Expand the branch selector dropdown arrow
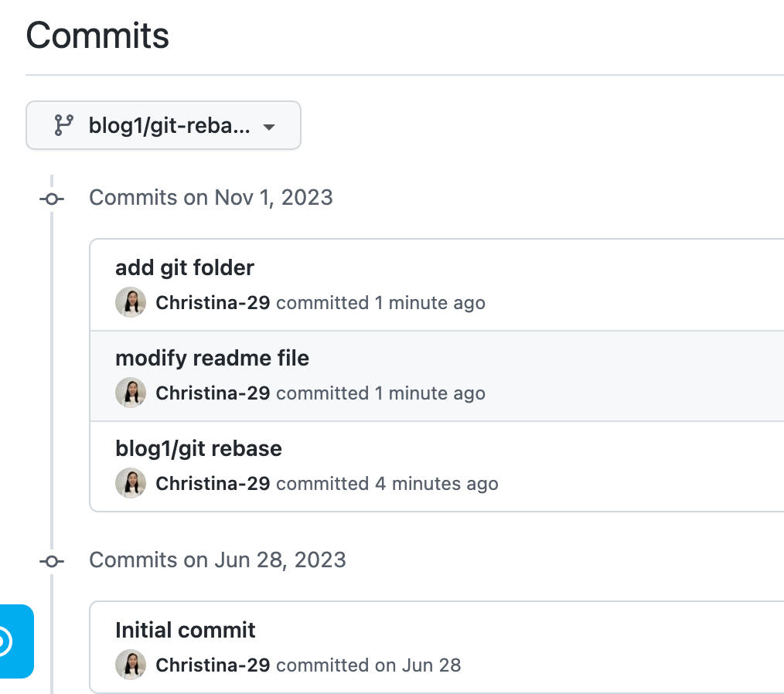 pyautogui.click(x=268, y=125)
